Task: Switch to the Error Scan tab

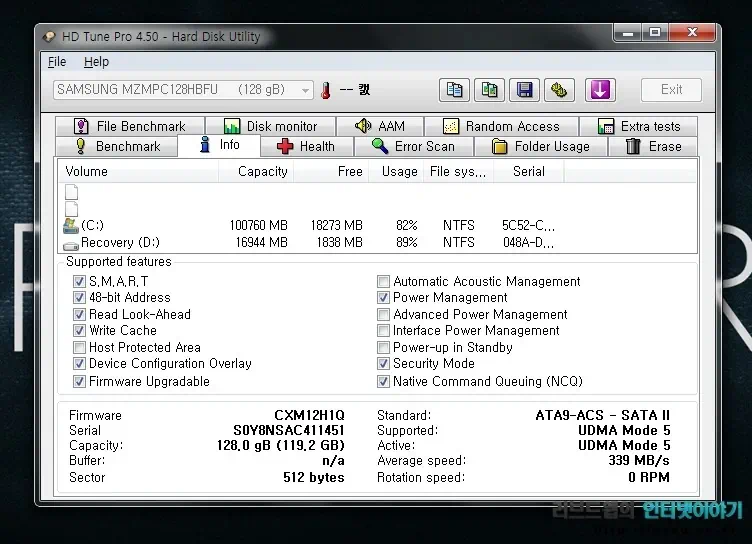Action: 414,146
